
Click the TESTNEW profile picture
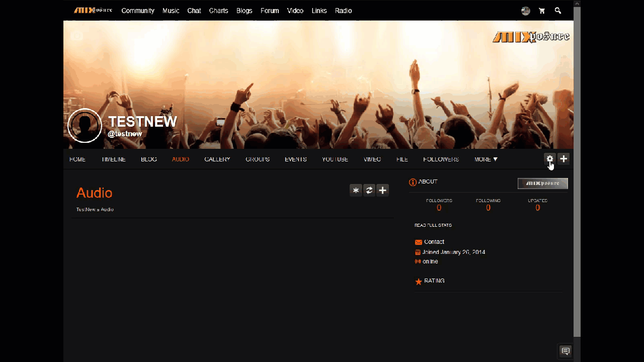coord(85,126)
